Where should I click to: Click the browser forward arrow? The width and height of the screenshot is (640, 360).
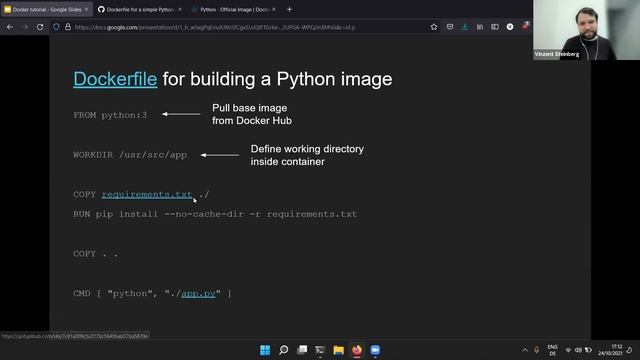(25, 27)
